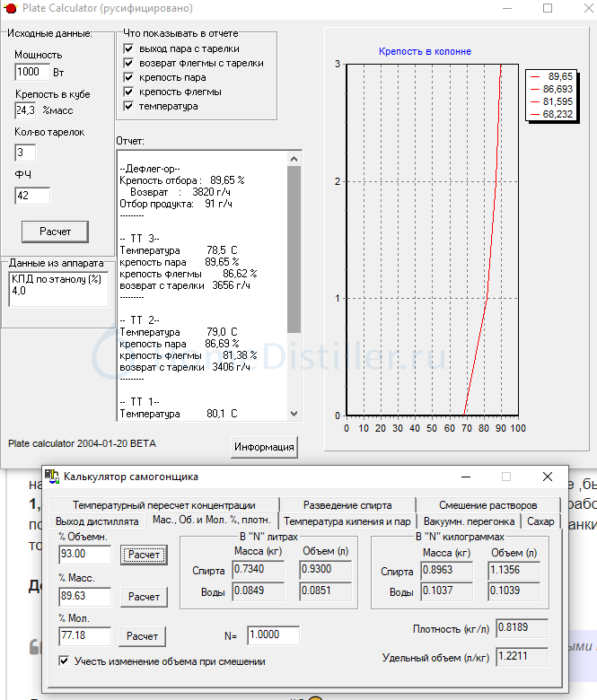Viewport: 597px width, 700px height.
Task: Minimize the Калькулятор самогонщика window
Action: click(x=466, y=477)
